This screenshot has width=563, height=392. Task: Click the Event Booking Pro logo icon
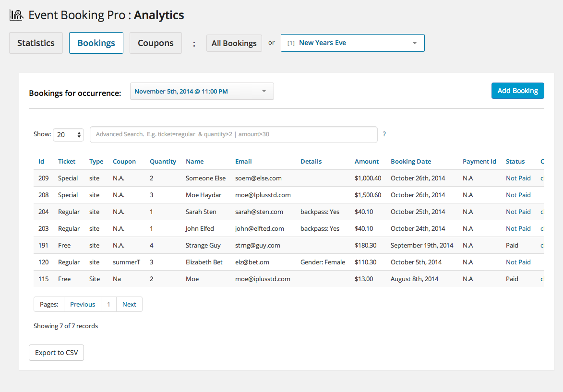pyautogui.click(x=16, y=14)
